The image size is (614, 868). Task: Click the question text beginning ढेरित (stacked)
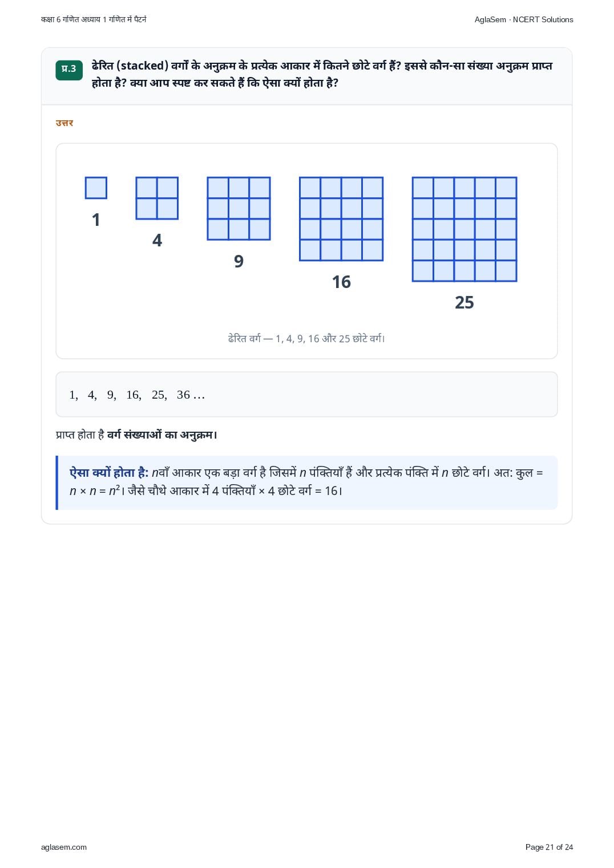click(x=322, y=74)
